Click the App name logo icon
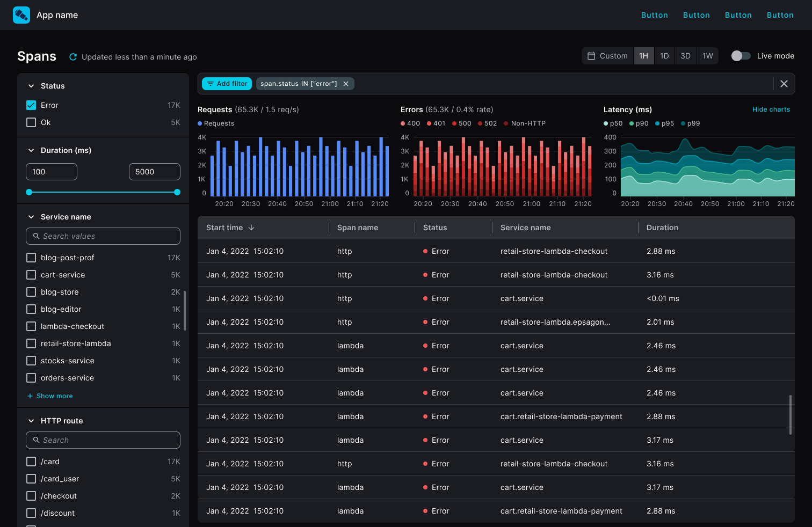The width and height of the screenshot is (812, 527). (21, 14)
